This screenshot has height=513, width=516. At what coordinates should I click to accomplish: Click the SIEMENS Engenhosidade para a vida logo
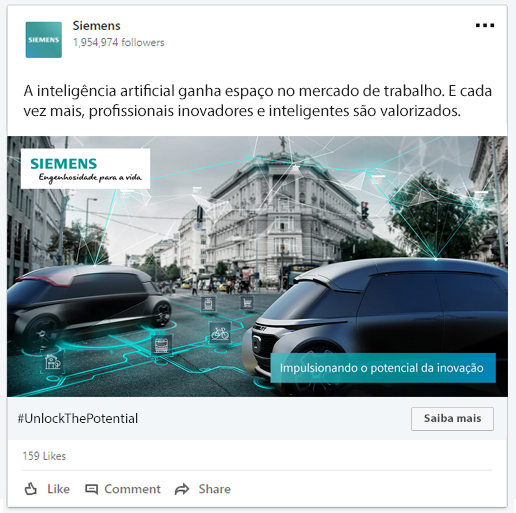85,169
